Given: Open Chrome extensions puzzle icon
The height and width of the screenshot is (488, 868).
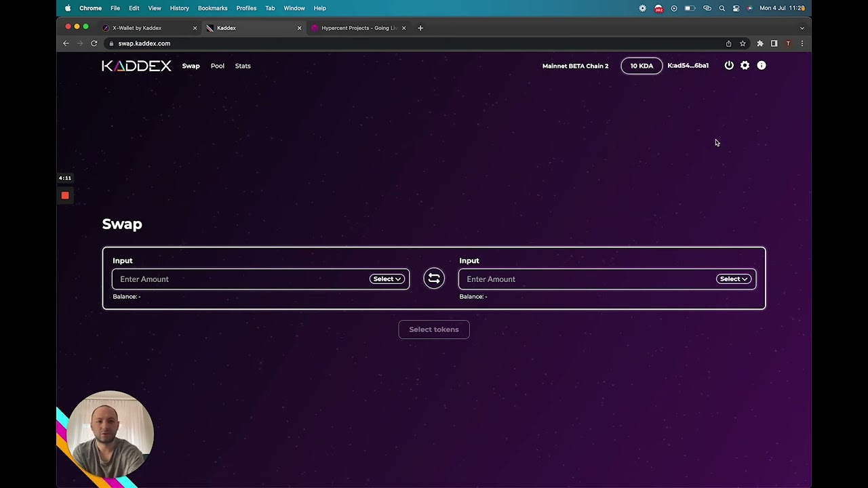Looking at the screenshot, I should 760,43.
